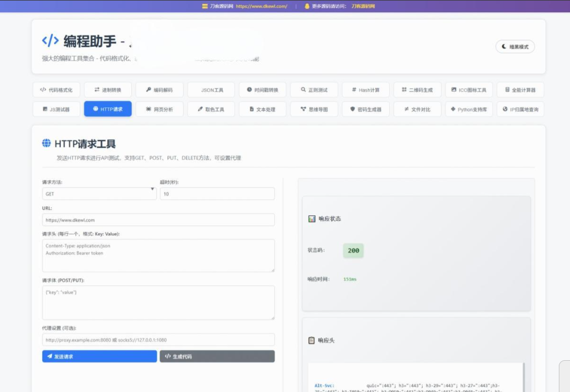Click the 发送请求 button
Screen dimensions: 570x392
point(99,356)
